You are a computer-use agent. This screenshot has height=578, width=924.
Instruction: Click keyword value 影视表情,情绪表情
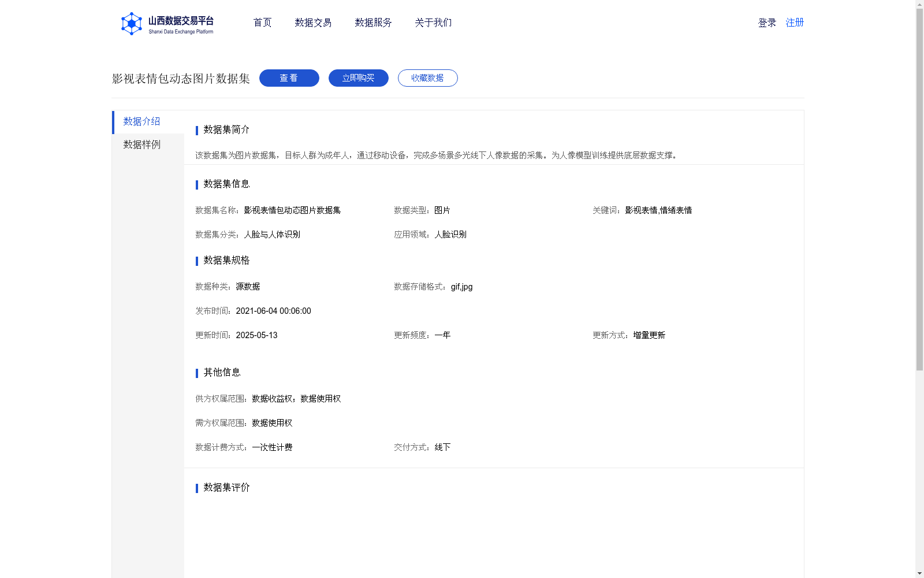click(658, 210)
